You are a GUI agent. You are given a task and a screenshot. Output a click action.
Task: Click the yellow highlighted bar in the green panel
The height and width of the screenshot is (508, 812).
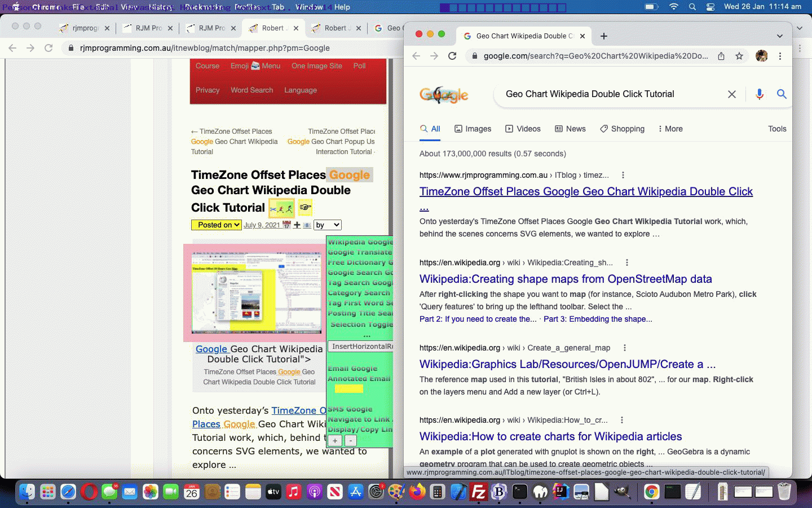pos(349,388)
